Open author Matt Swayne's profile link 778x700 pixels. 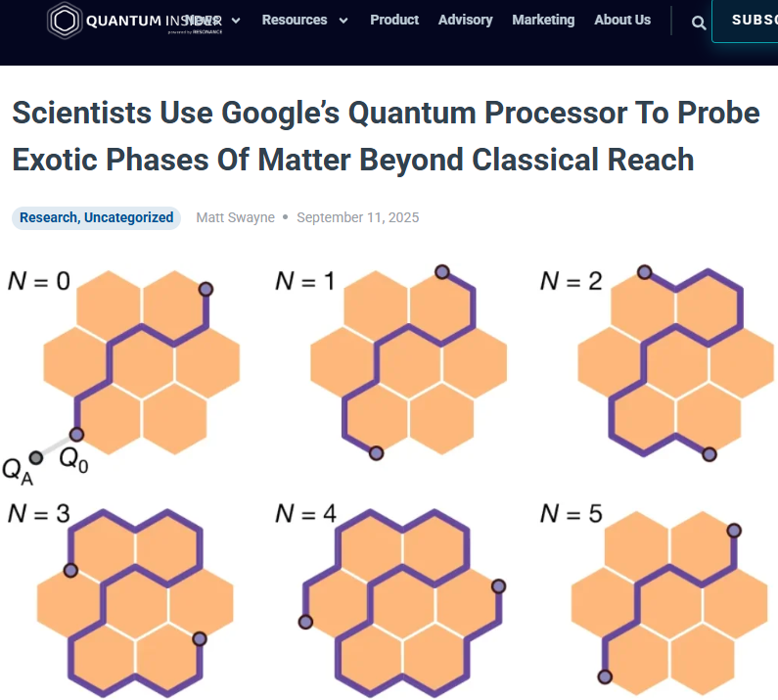click(234, 217)
